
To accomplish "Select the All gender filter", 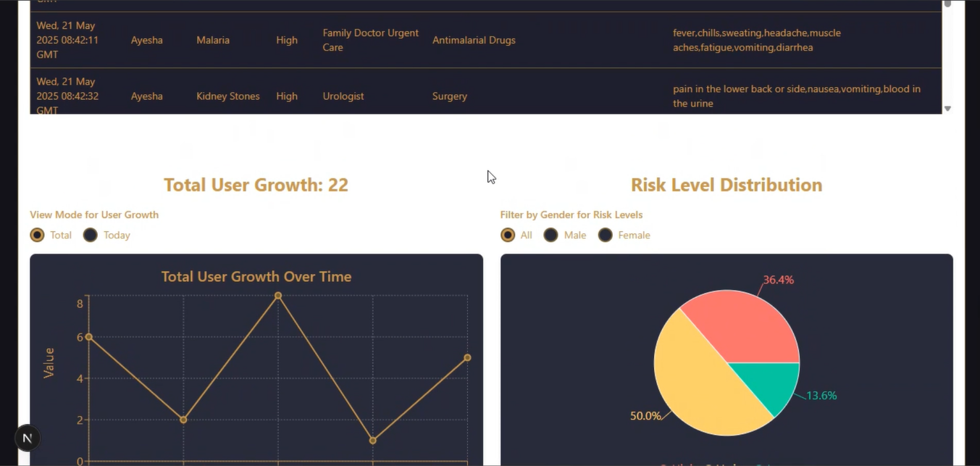I will 508,235.
